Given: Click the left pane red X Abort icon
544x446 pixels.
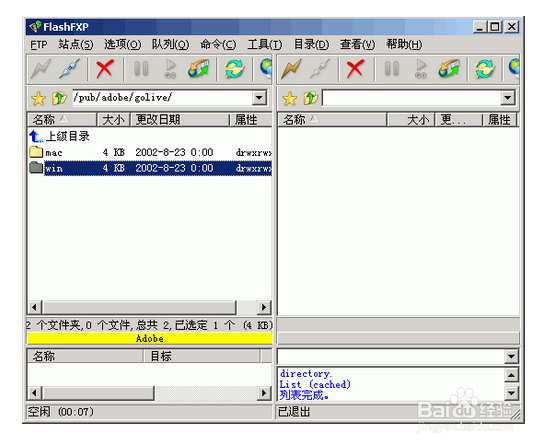Looking at the screenshot, I should 105,68.
